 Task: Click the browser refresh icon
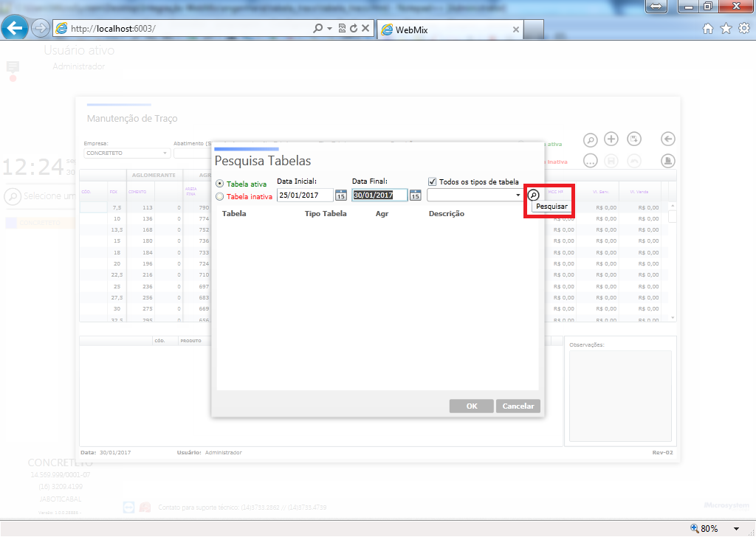354,29
